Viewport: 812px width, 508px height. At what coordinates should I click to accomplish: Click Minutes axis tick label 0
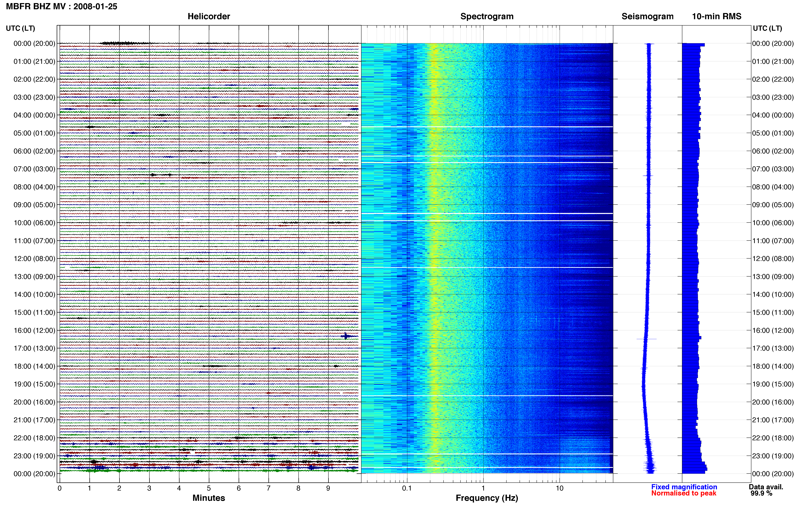(x=59, y=488)
